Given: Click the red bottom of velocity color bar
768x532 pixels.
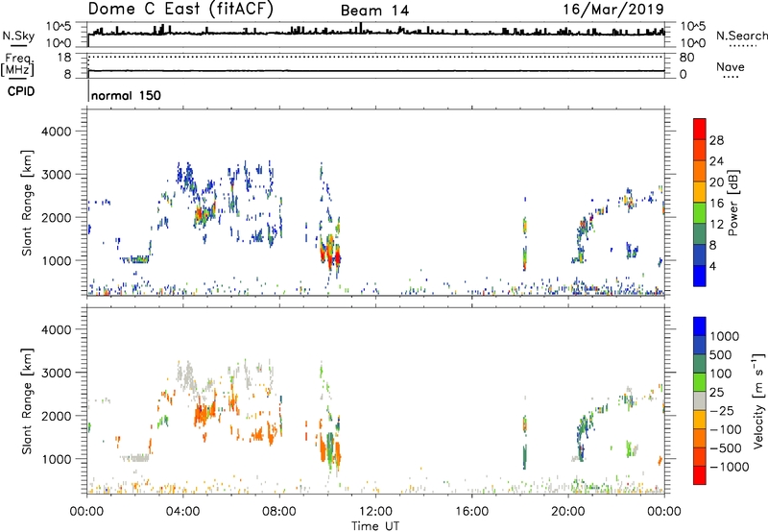Looking at the screenshot, I should pos(700,475).
